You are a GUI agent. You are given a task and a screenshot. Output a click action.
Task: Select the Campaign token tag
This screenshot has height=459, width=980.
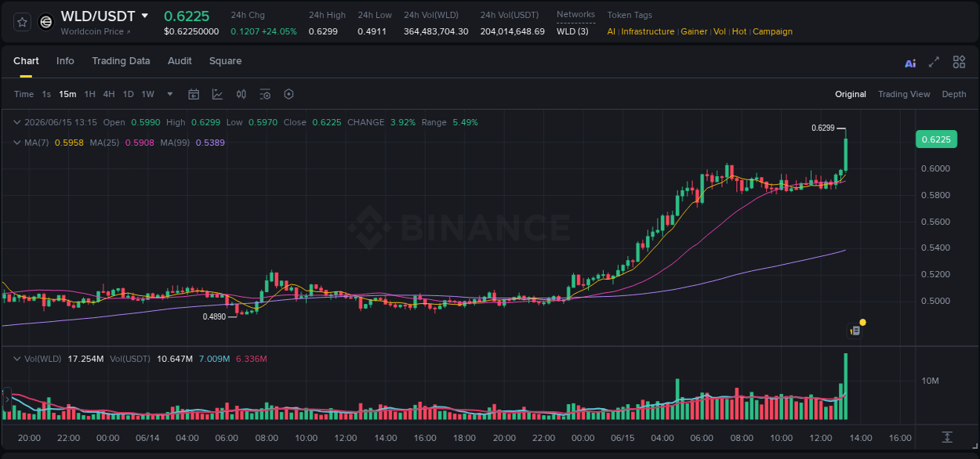(x=773, y=31)
